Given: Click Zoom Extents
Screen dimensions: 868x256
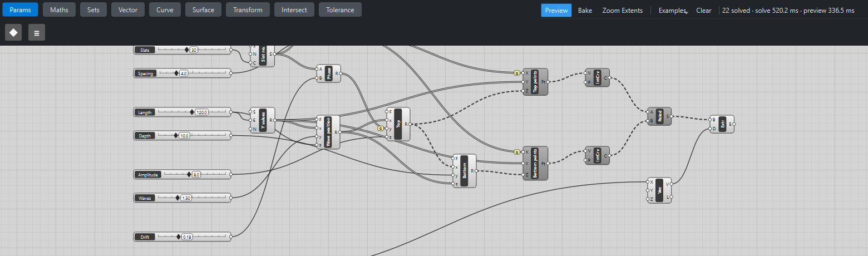Looking at the screenshot, I should point(622,11).
